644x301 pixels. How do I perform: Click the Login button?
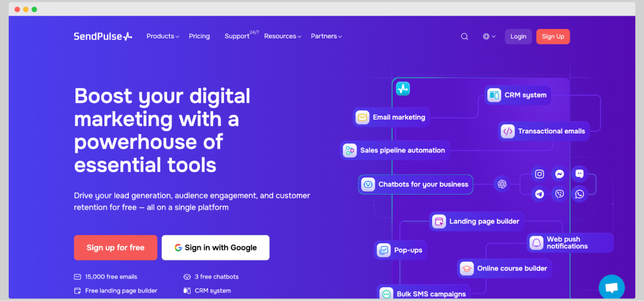click(518, 37)
